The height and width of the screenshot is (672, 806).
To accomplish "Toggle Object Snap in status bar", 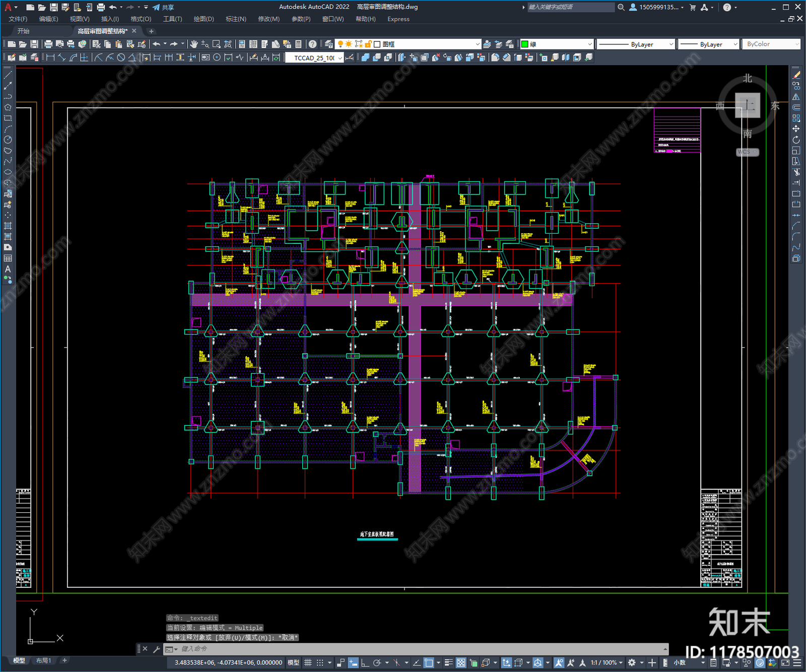I will coord(429,662).
